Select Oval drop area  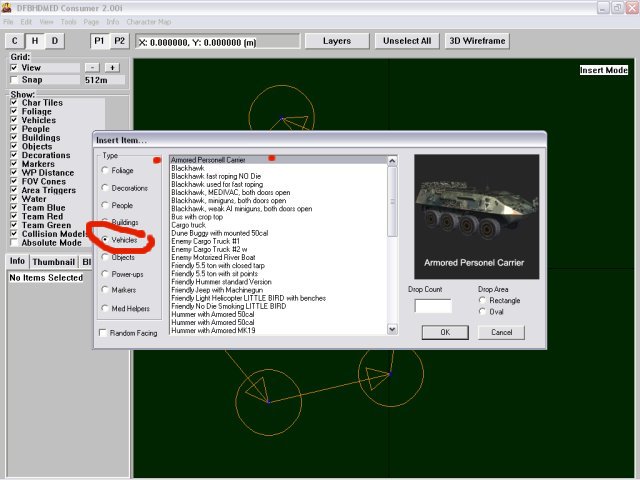tap(485, 311)
